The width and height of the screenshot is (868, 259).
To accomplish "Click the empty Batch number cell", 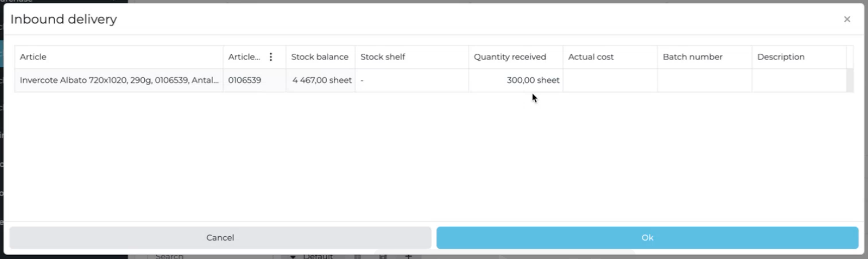I will [704, 81].
